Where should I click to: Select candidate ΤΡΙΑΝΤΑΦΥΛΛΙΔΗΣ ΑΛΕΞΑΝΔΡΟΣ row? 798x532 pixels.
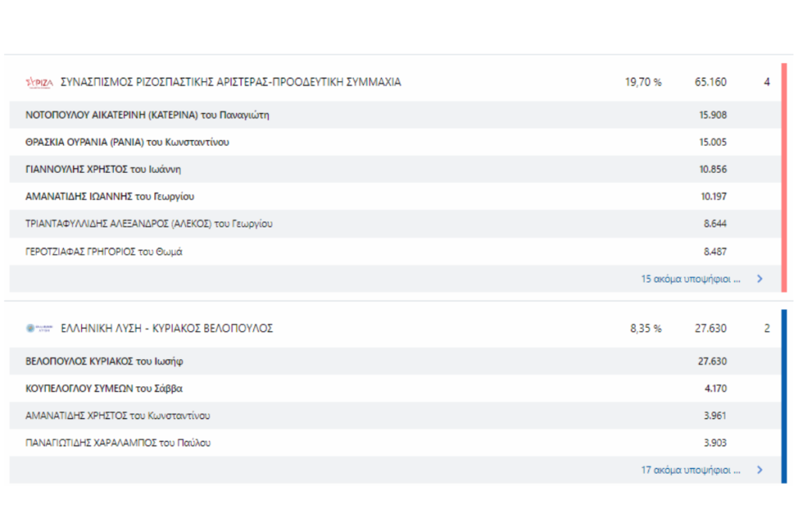tap(149, 224)
